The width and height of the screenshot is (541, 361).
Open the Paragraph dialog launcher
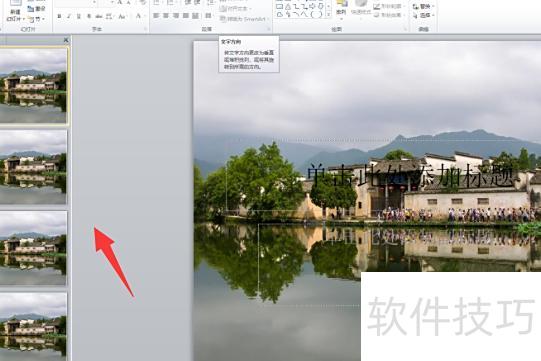point(268,29)
